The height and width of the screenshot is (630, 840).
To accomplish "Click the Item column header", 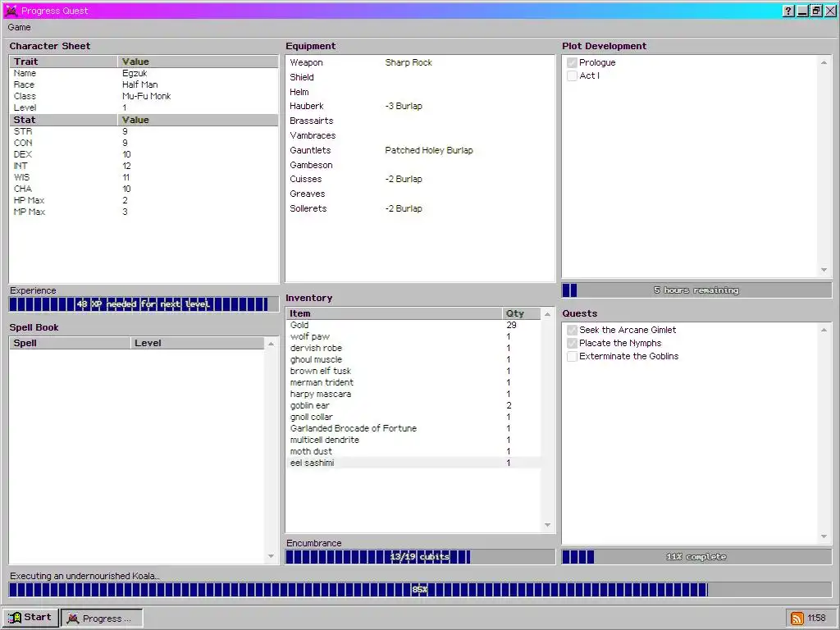I will [x=395, y=313].
